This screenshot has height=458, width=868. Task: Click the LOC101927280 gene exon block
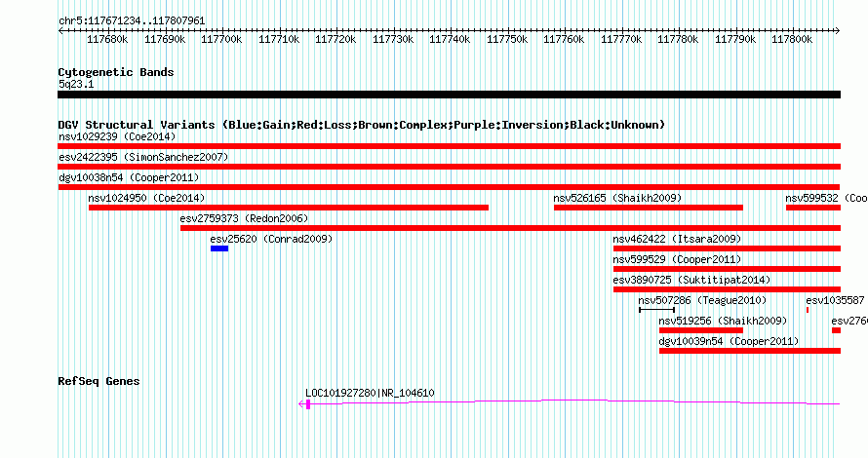click(308, 404)
